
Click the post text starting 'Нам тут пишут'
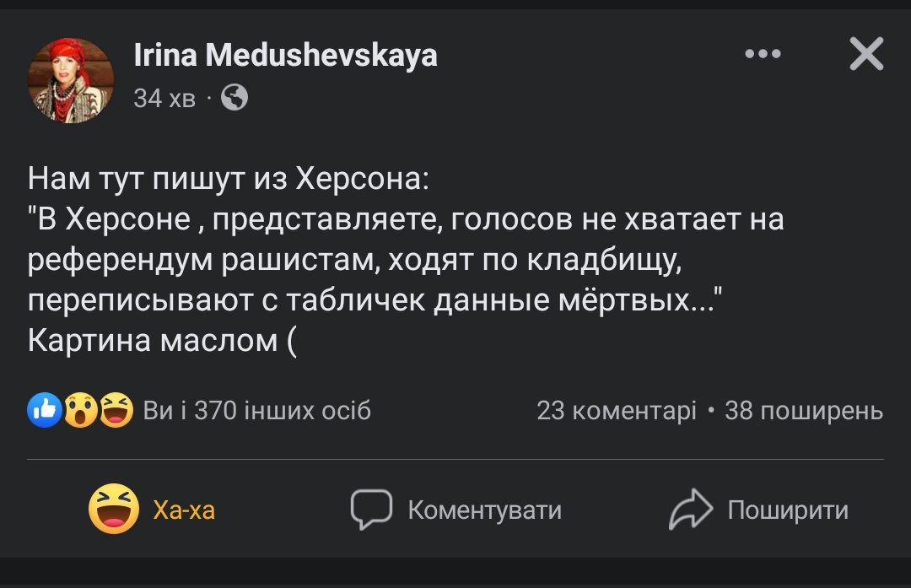(229, 179)
